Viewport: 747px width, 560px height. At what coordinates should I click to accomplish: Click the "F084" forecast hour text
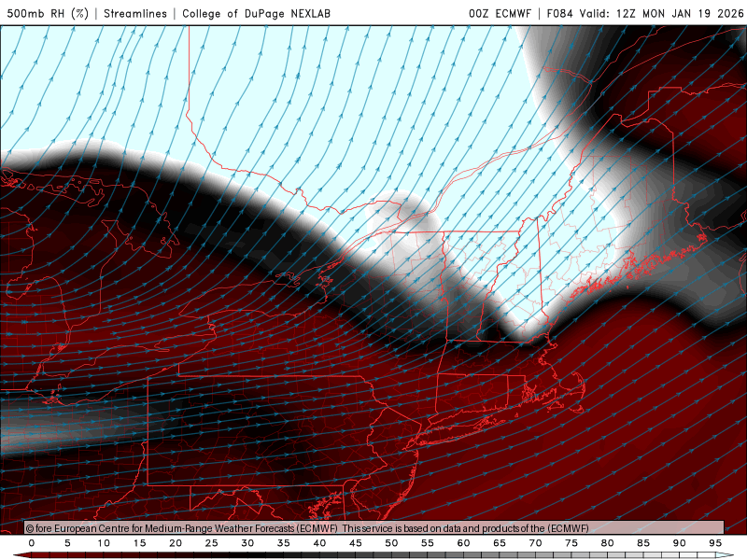[559, 13]
